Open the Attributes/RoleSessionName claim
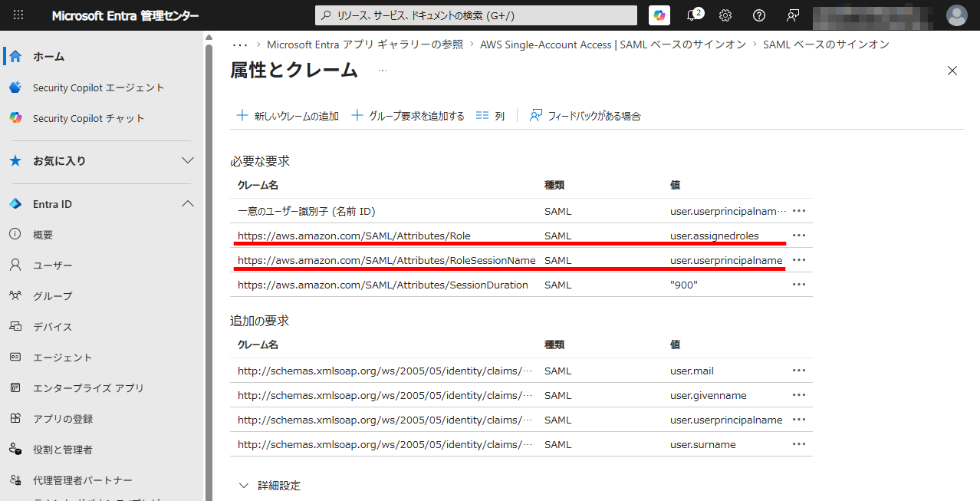 click(x=386, y=260)
